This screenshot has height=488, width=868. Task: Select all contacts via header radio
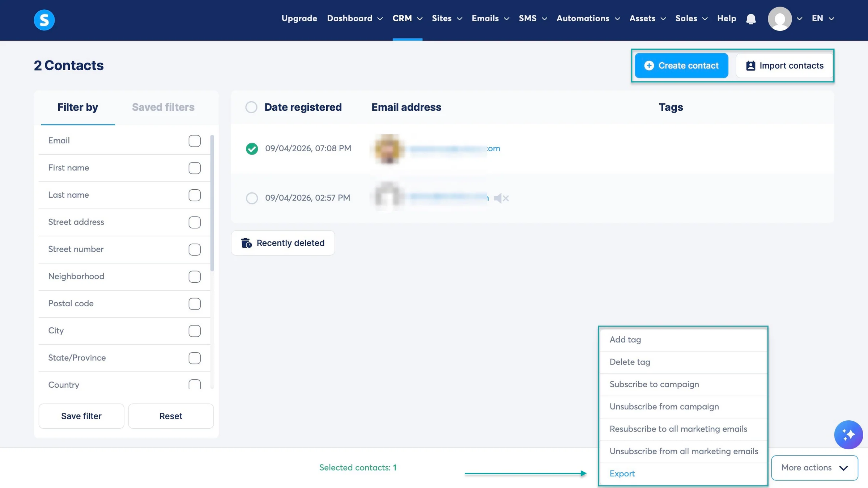pos(251,107)
